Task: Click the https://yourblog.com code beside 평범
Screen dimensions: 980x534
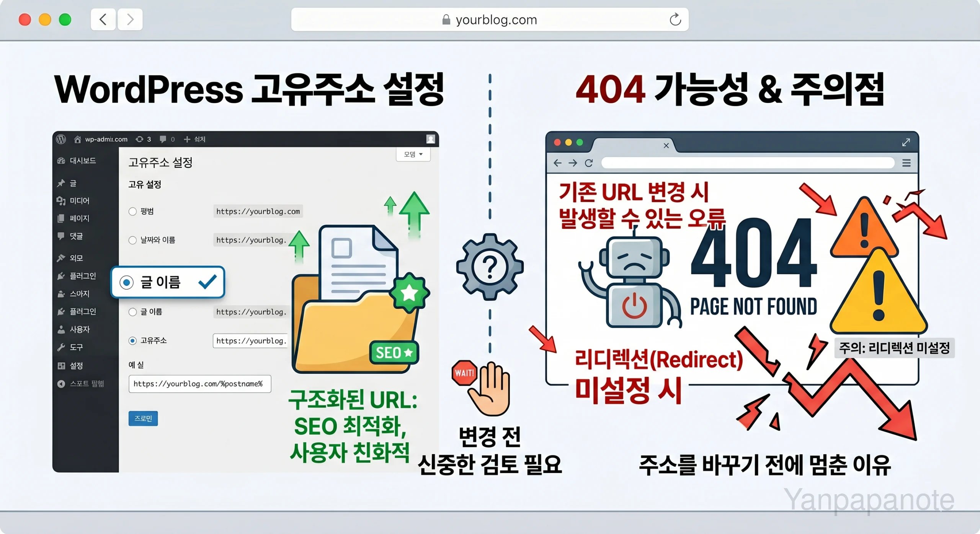Action: pyautogui.click(x=258, y=212)
